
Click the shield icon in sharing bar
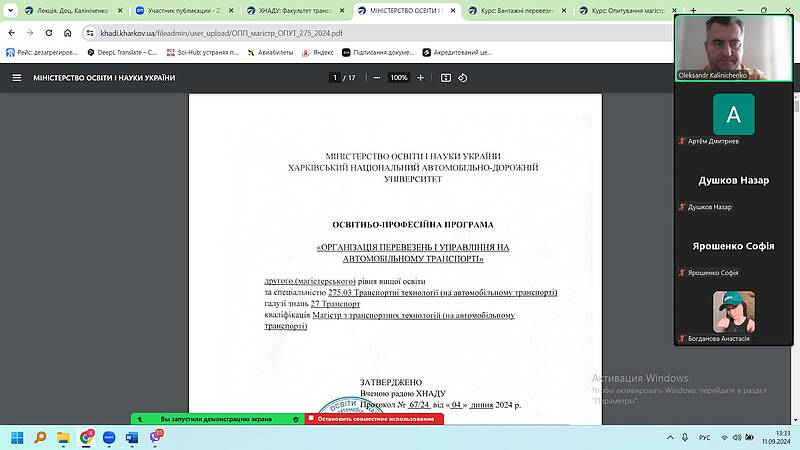[x=295, y=419]
